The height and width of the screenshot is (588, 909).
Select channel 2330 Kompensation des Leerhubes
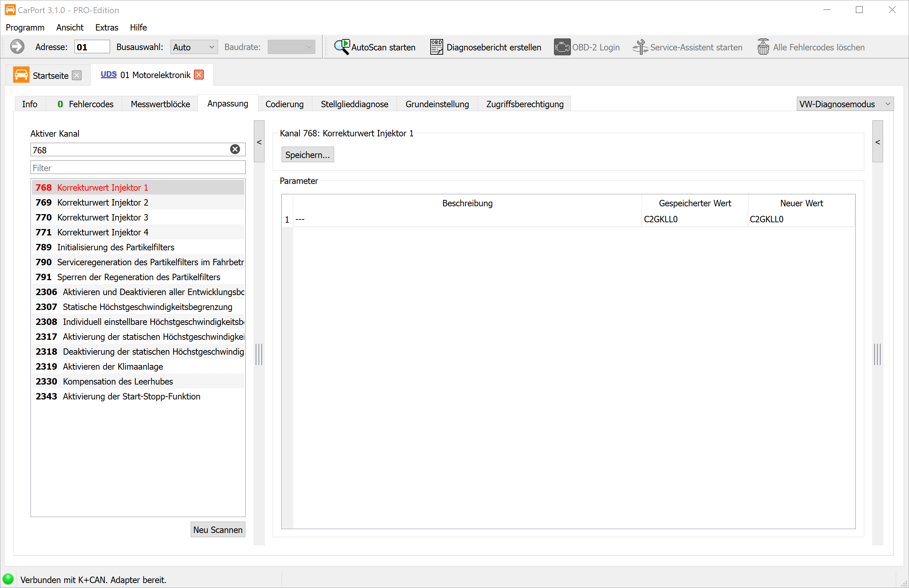point(138,381)
